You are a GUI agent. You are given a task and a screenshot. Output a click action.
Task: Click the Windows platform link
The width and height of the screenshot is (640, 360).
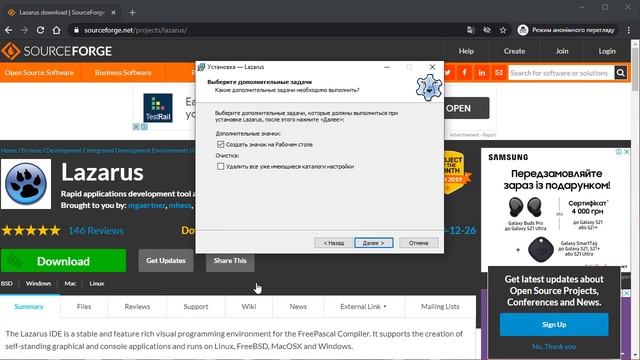38,283
